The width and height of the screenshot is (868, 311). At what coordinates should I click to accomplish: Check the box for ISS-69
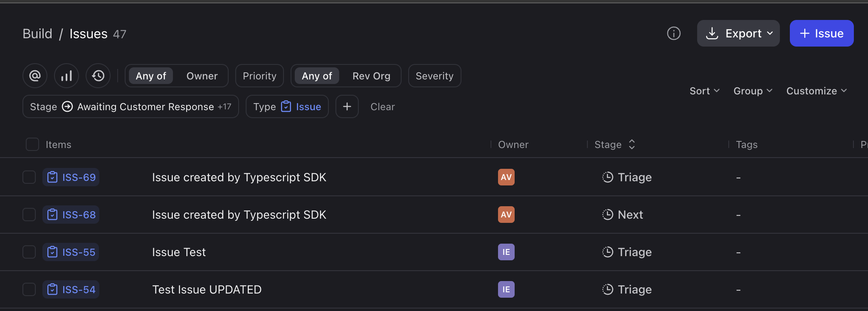pyautogui.click(x=29, y=177)
